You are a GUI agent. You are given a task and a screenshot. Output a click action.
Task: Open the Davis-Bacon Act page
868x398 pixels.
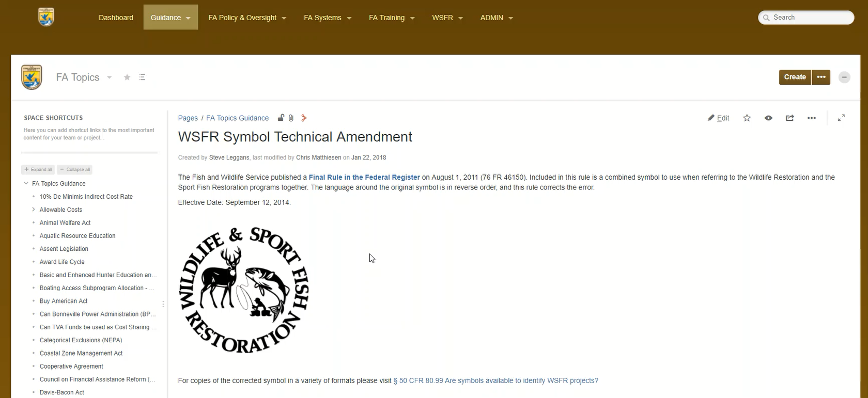pyautogui.click(x=62, y=392)
